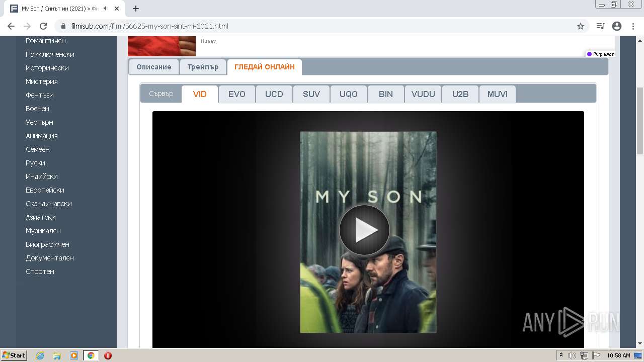Open the Chrome three-dot menu
The width and height of the screenshot is (644, 362).
633,26
